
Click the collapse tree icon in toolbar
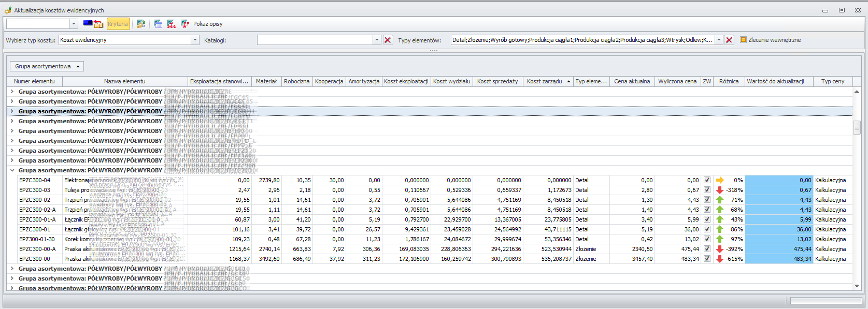pyautogui.click(x=172, y=24)
